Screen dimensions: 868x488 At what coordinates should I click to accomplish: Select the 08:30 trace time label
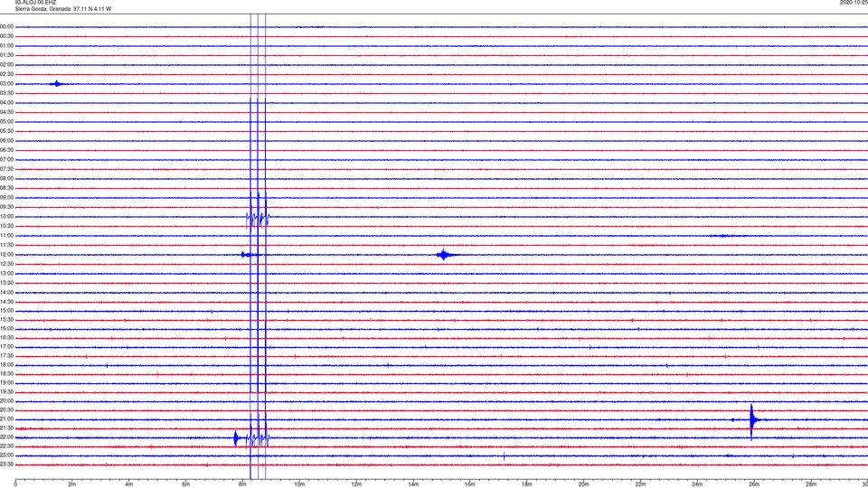pos(6,188)
